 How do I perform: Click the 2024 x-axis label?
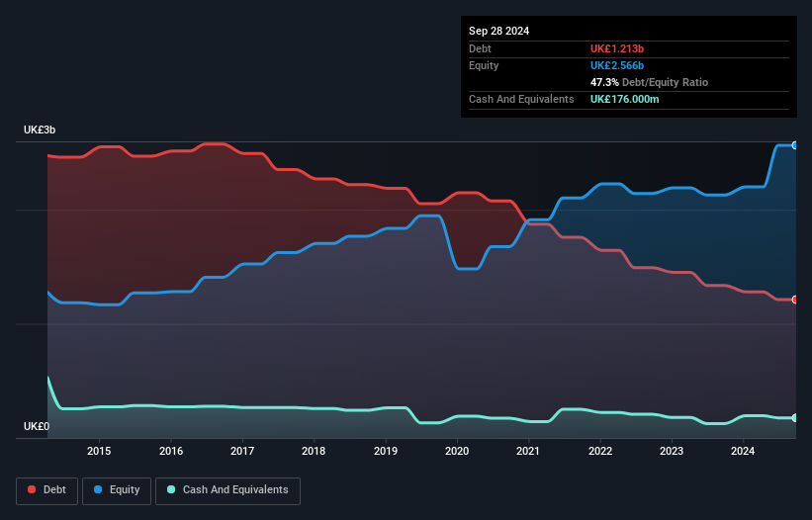click(743, 451)
